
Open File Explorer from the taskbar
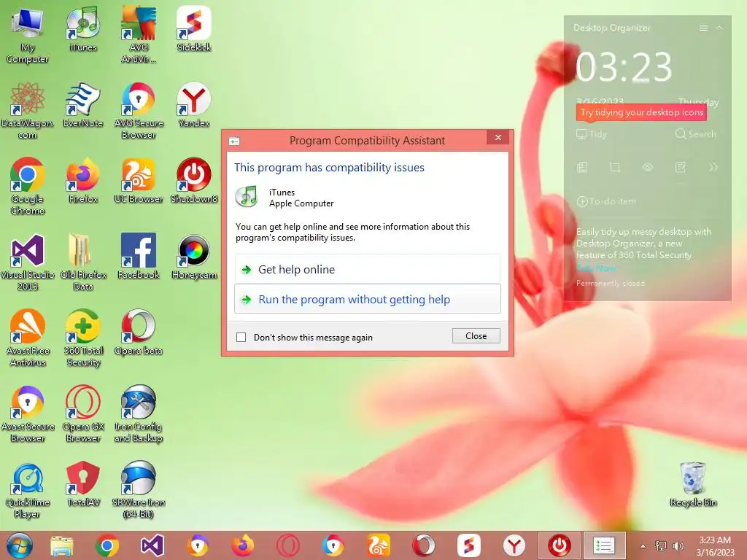[62, 545]
